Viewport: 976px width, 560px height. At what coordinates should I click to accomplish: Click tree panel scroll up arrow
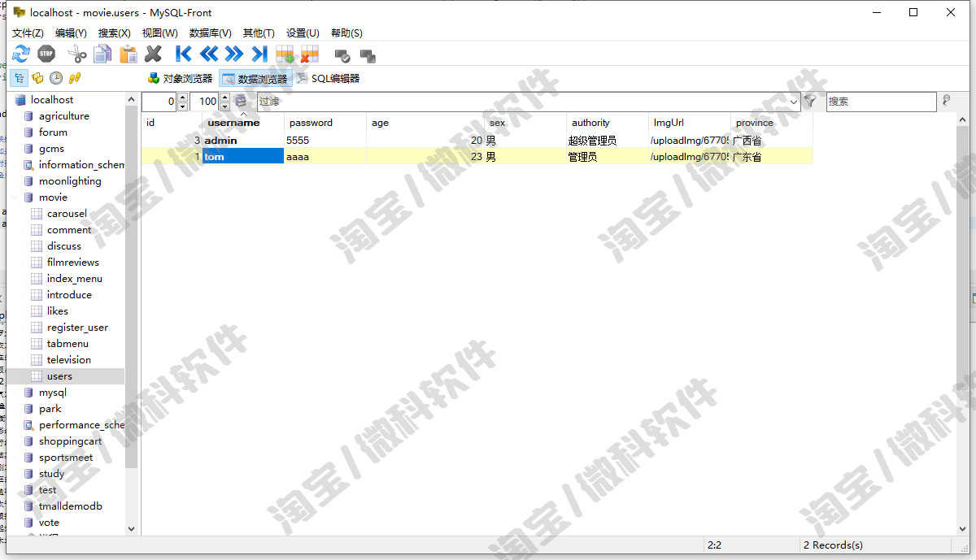[x=132, y=98]
